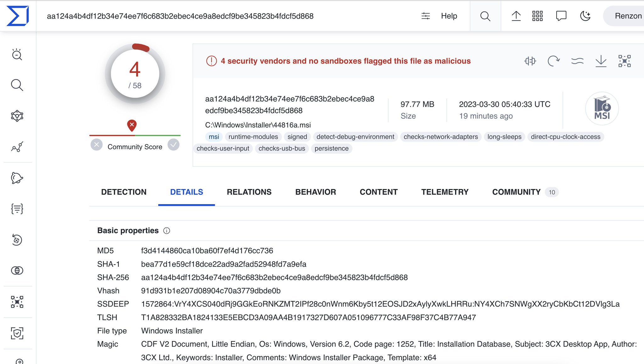This screenshot has height=364, width=644.
Task: Click the wavy approximately-equal icon
Action: pos(577,61)
